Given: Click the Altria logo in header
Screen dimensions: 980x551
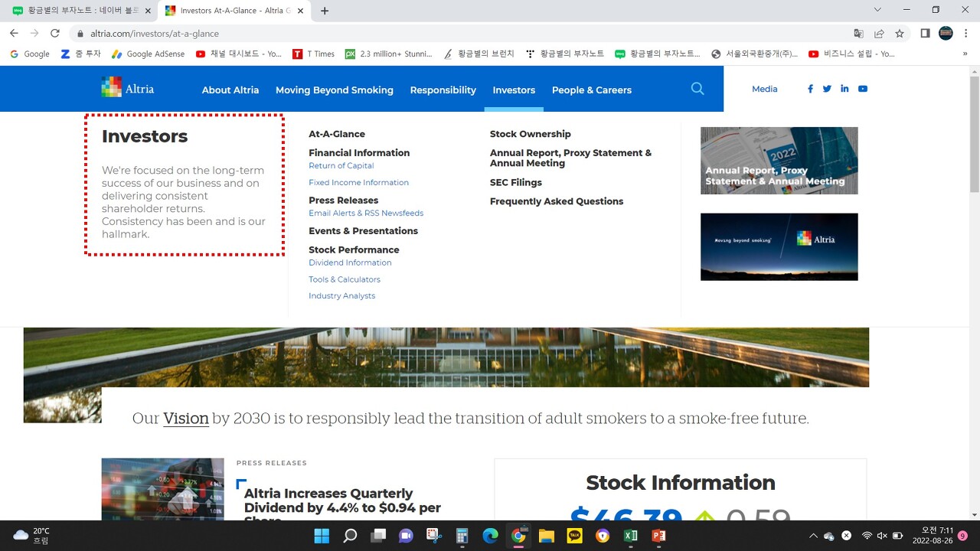Looking at the screenshot, I should (128, 87).
